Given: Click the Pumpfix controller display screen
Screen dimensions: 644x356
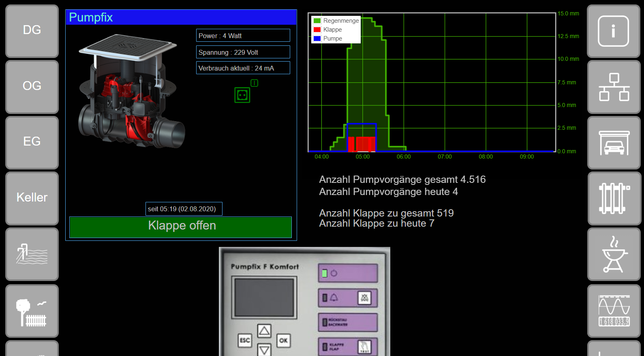Looking at the screenshot, I should click(264, 298).
